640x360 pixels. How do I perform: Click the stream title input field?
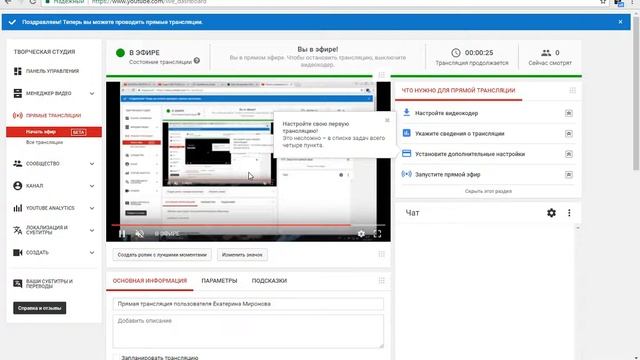tap(248, 304)
